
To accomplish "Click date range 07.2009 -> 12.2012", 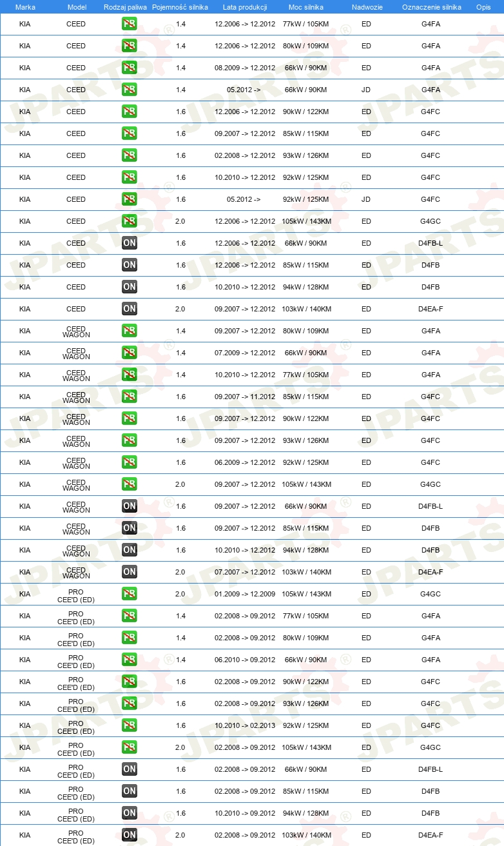I will click(x=245, y=353).
